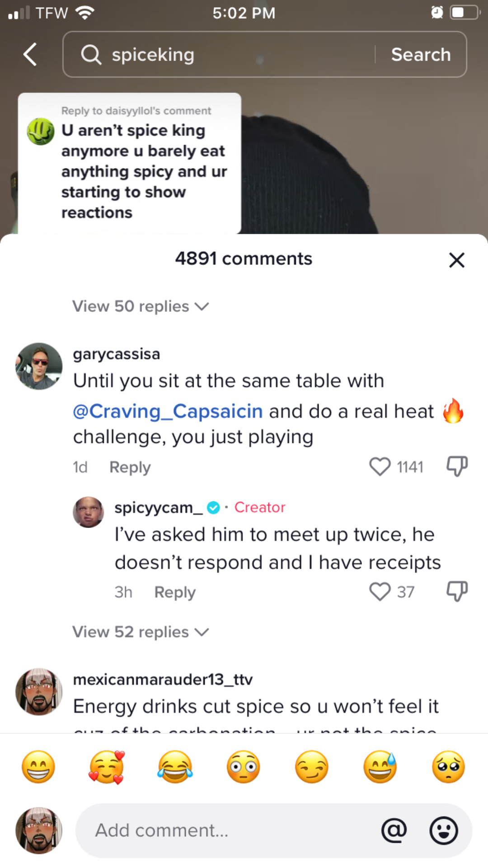Viewport: 488px width, 868px height.
Task: Close the comments panel
Action: (457, 260)
